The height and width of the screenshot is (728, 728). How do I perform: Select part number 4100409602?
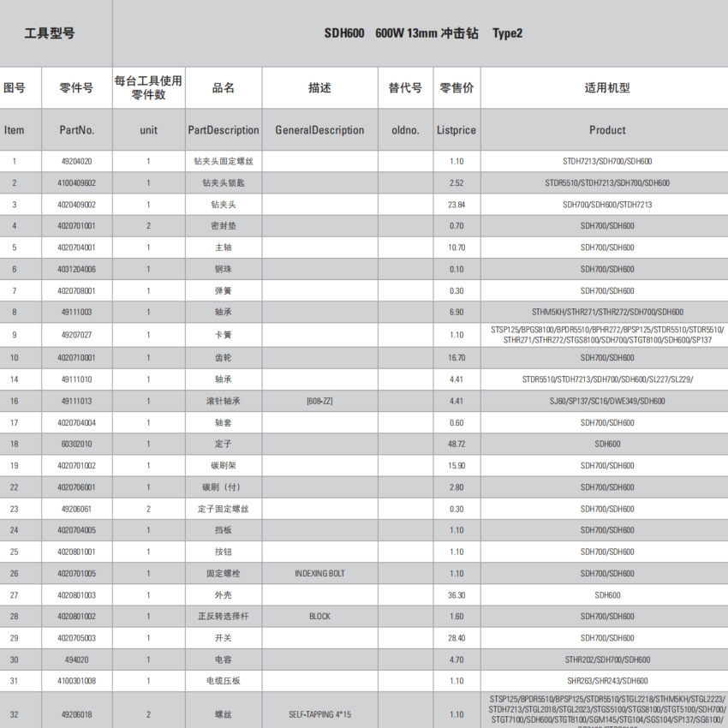pyautogui.click(x=76, y=183)
